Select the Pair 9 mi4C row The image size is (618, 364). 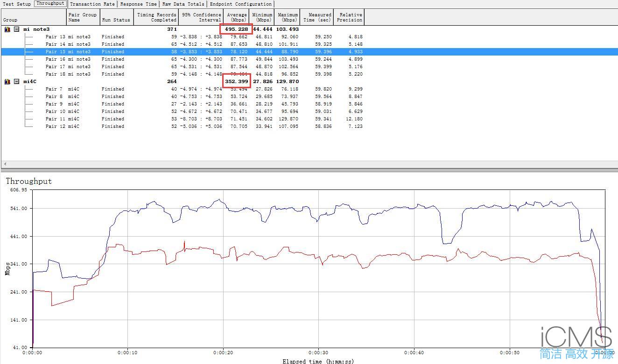pos(309,104)
